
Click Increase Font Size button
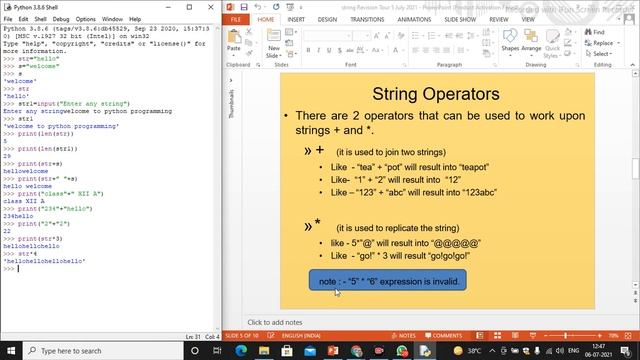click(377, 36)
